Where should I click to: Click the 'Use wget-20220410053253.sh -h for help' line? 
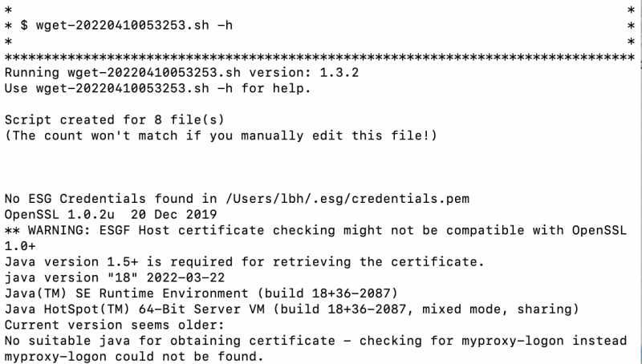pyautogui.click(x=157, y=87)
